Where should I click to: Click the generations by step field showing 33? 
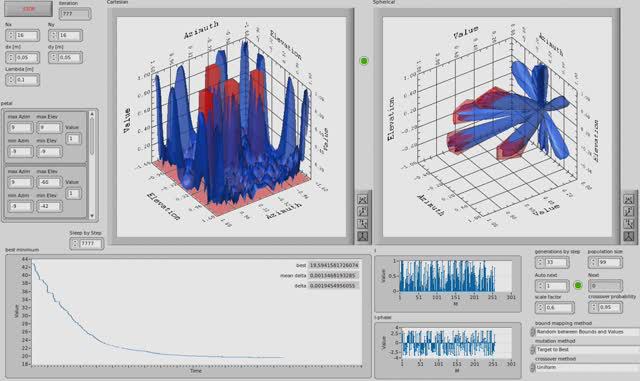(x=556, y=262)
